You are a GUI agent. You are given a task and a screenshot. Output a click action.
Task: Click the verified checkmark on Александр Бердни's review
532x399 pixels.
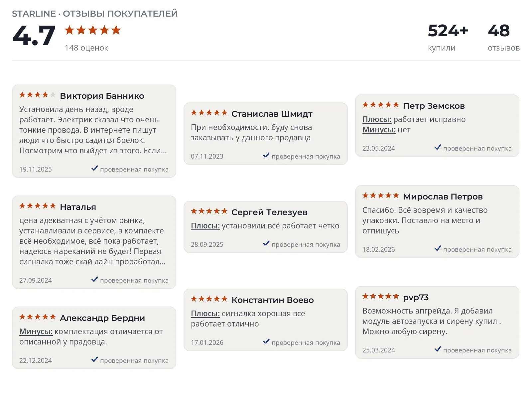[95, 359]
